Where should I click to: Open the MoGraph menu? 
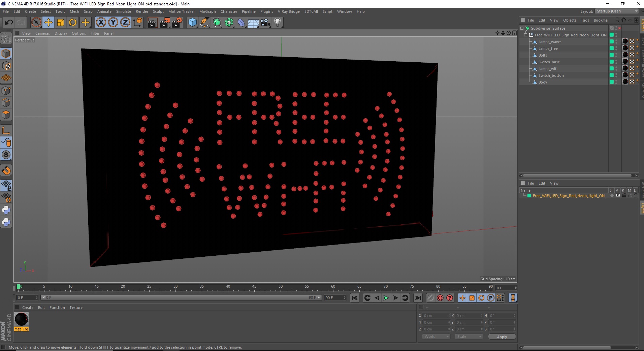[x=207, y=11]
